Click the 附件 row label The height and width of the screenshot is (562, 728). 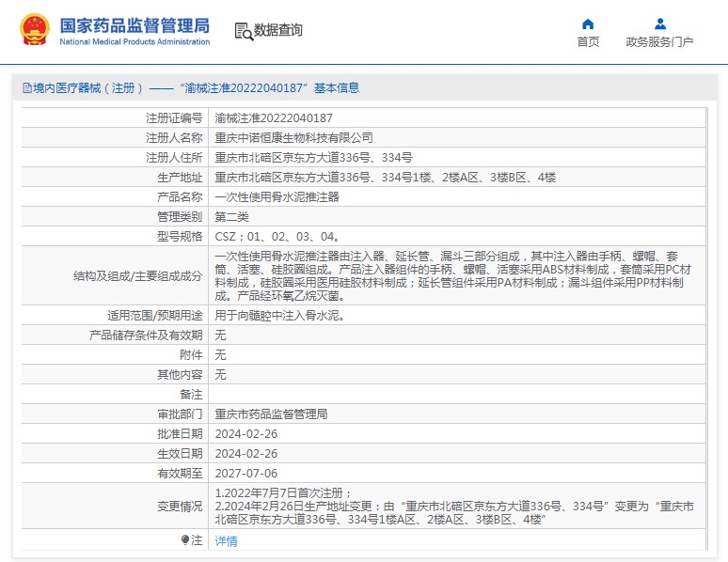coord(191,355)
